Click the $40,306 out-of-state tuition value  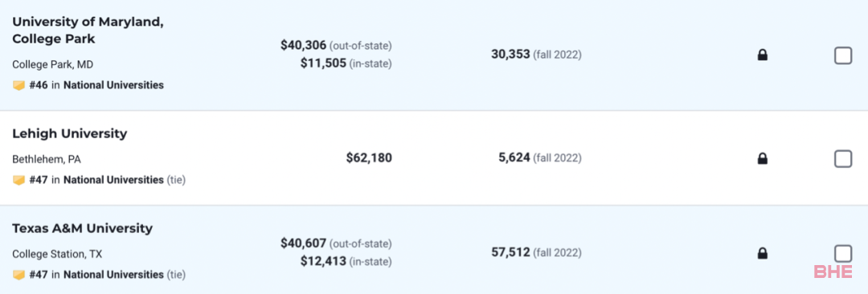(303, 46)
